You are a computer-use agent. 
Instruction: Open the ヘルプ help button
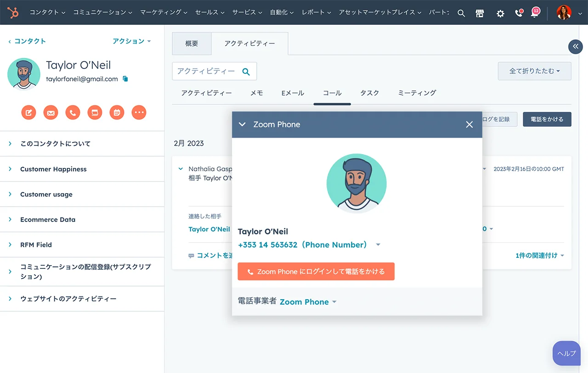[x=566, y=353]
